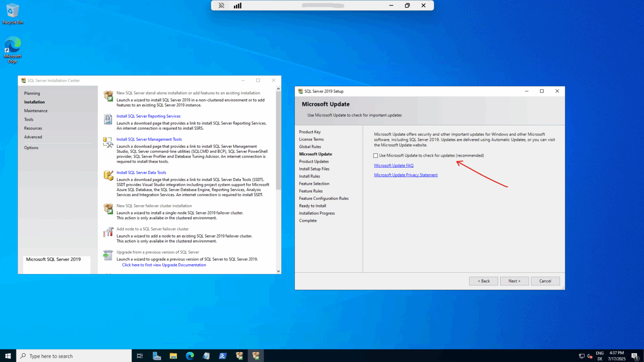Screen dimensions: 644x362
Task: Click the Upgrade Documentation link
Action: click(164, 265)
